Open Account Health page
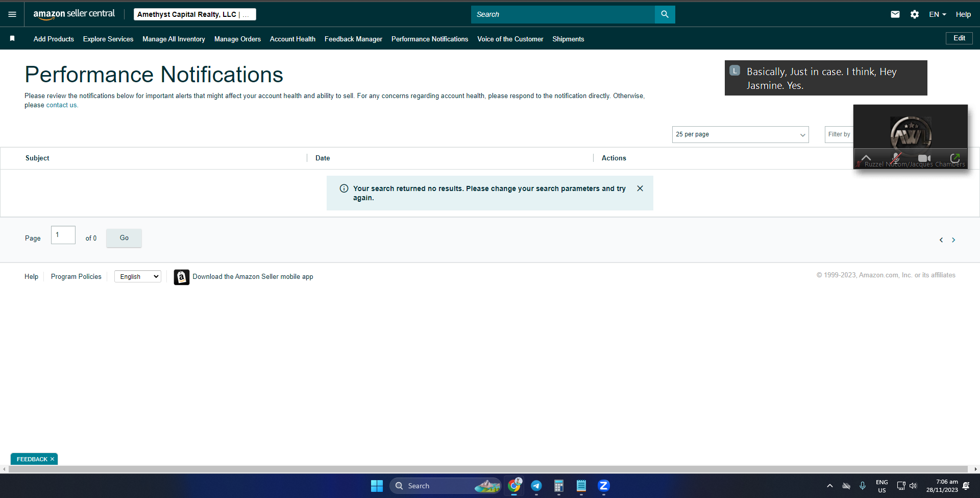980x498 pixels. [292, 39]
